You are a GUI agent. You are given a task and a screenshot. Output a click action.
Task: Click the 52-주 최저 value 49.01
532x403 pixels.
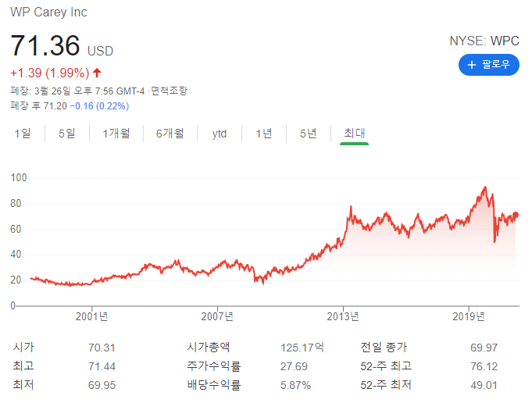(x=484, y=385)
